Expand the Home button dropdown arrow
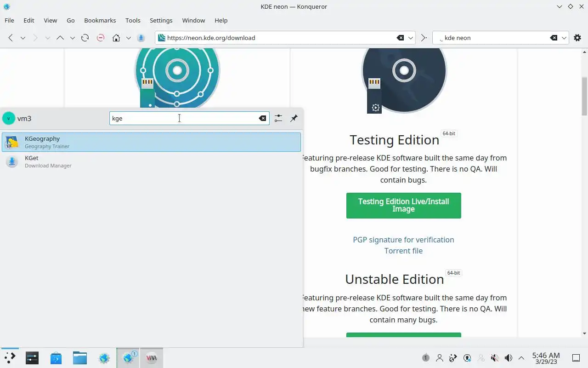The image size is (588, 368). (129, 38)
